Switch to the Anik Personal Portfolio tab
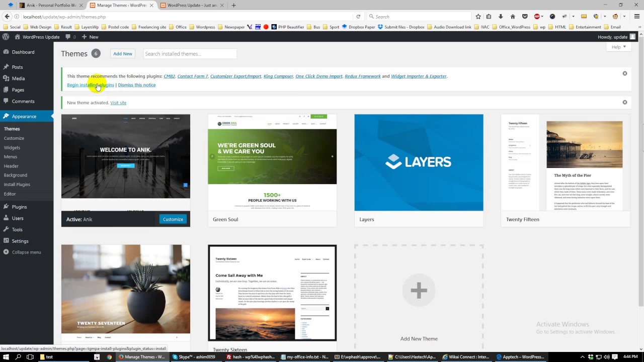Viewport: 644px width, 362px height. click(x=48, y=5)
